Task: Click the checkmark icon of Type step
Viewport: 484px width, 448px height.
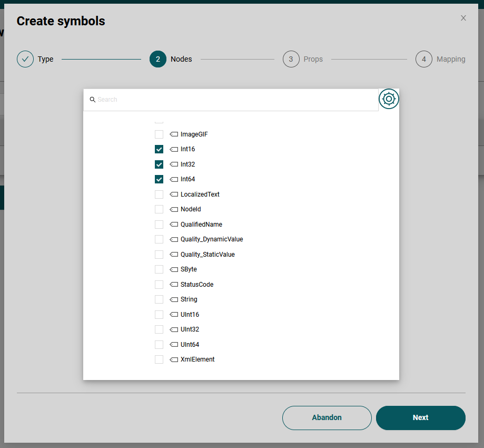Action: click(25, 59)
